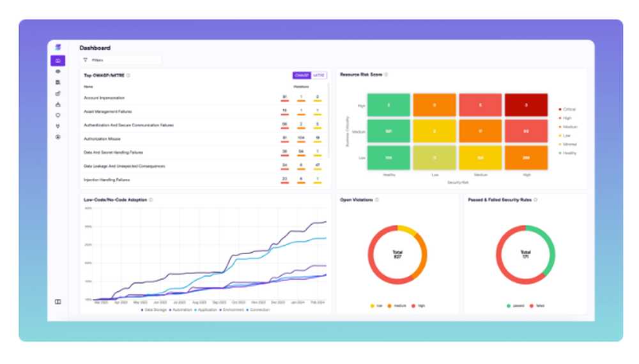Image resolution: width=639 pixels, height=364 pixels.
Task: Select the Injection Handling Failures row
Action: pos(204,179)
